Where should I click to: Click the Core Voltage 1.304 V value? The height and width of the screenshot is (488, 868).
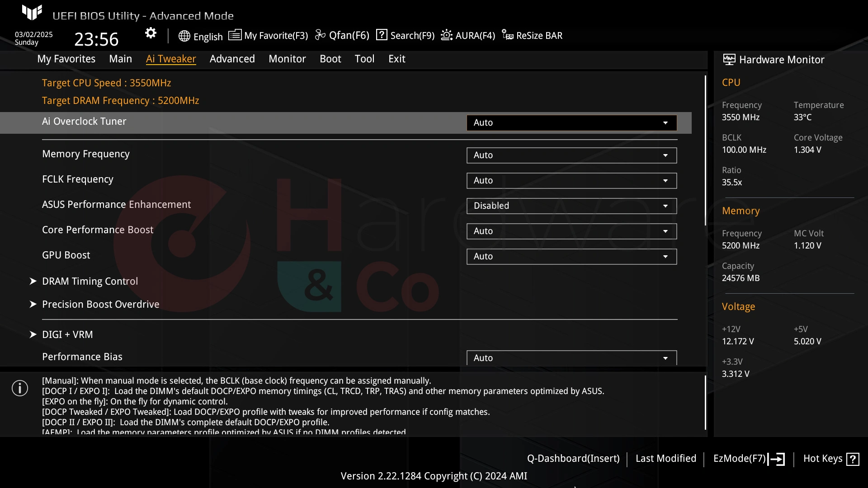click(807, 150)
